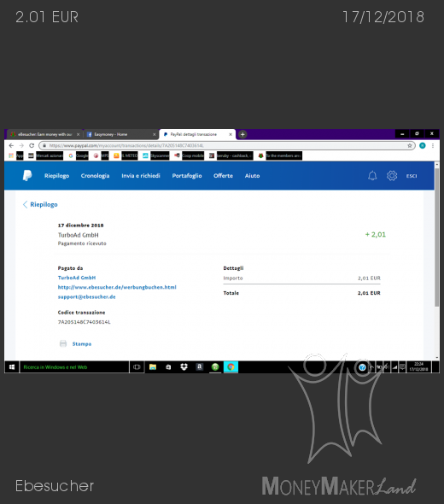The image size is (444, 504).
Task: Click the printer icon beside Stampa
Action: tap(63, 343)
